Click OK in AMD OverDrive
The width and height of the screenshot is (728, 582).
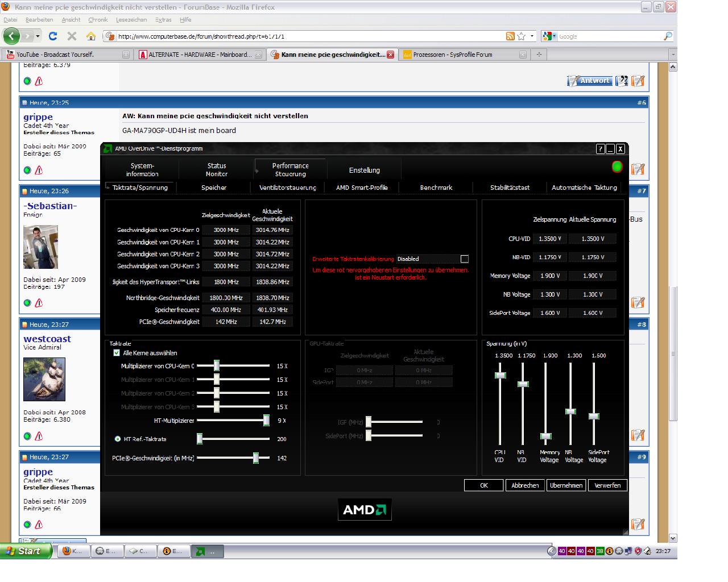pos(484,485)
